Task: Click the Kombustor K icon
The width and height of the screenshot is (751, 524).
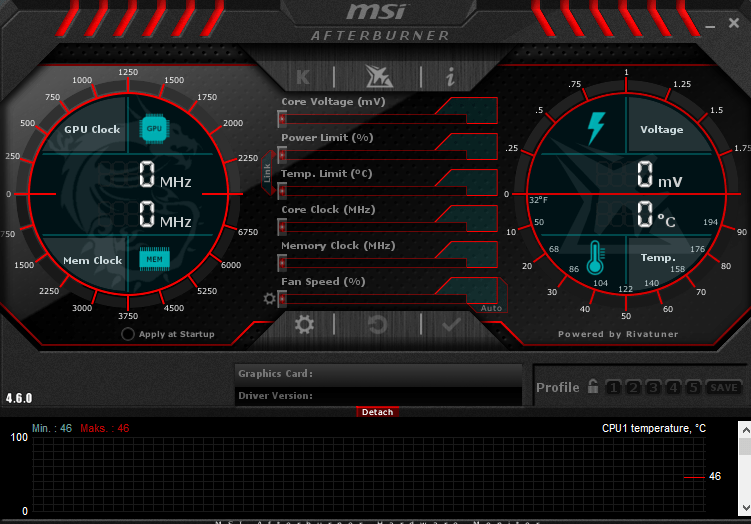Action: [303, 77]
